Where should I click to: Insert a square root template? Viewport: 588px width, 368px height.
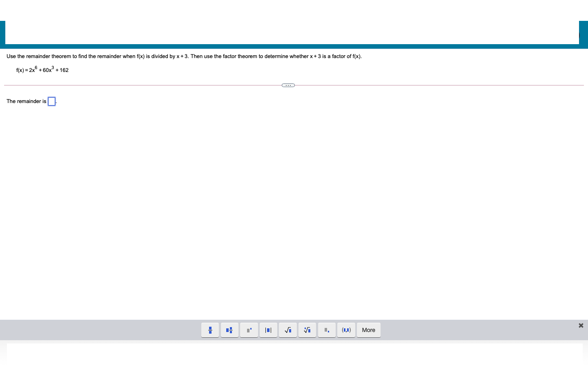(288, 330)
